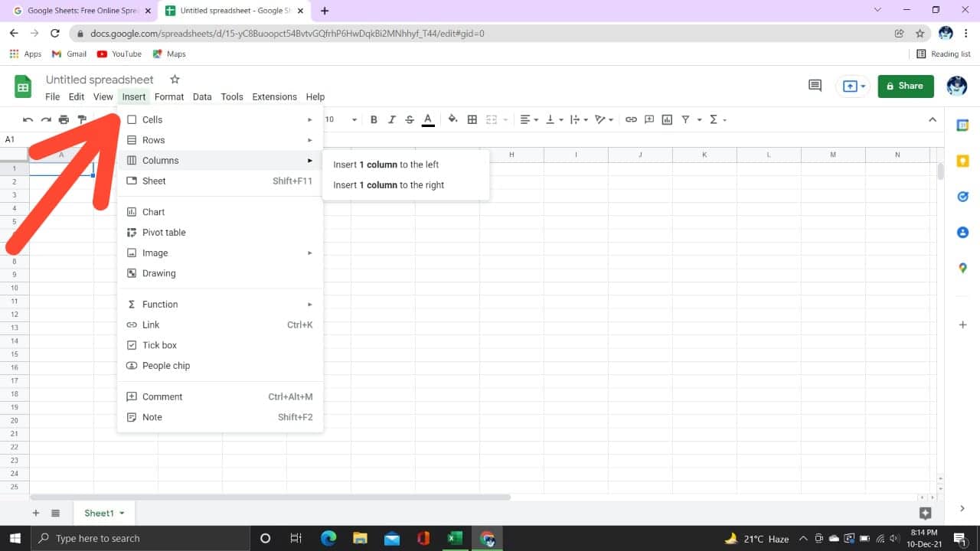Select Pivot table menu item
The image size is (980, 551).
tap(220, 233)
